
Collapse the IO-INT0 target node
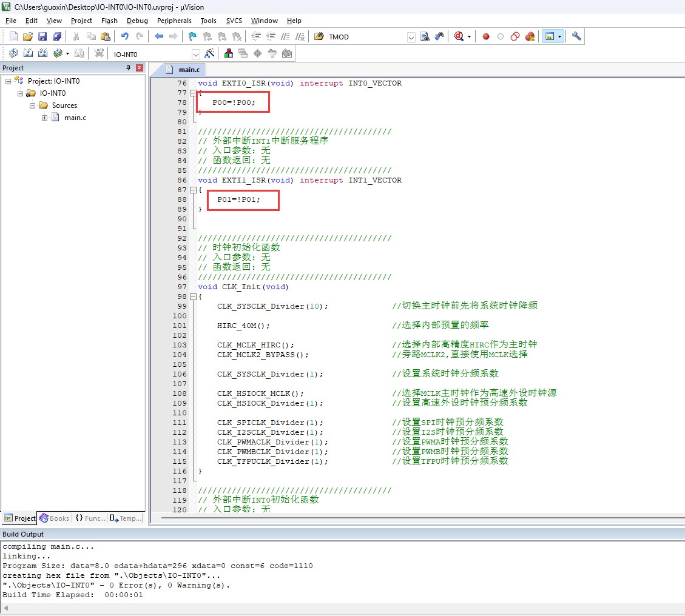[20, 93]
